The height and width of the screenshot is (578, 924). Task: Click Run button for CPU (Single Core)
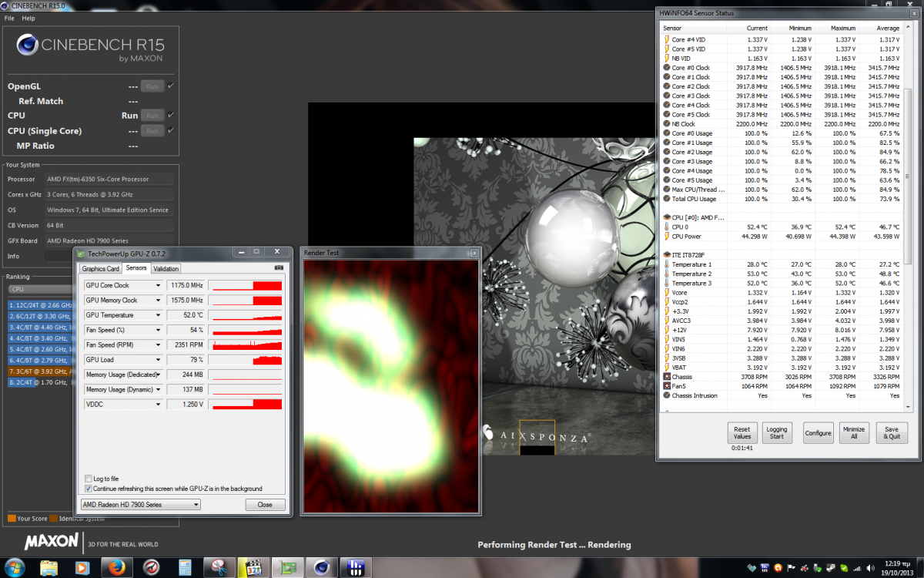(152, 131)
